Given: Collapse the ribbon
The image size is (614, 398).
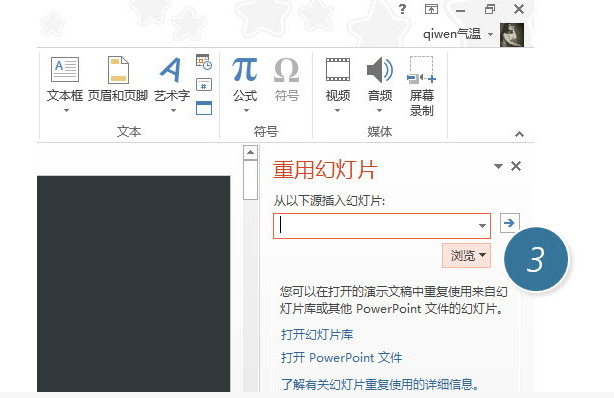Looking at the screenshot, I should point(519,134).
